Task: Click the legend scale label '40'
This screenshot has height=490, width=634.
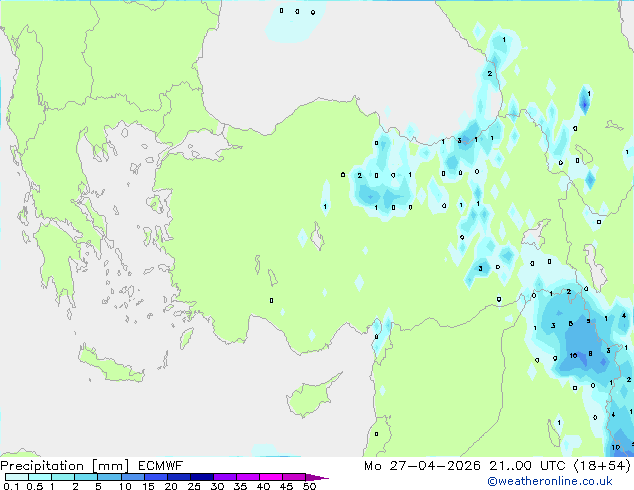Action: 263,486
